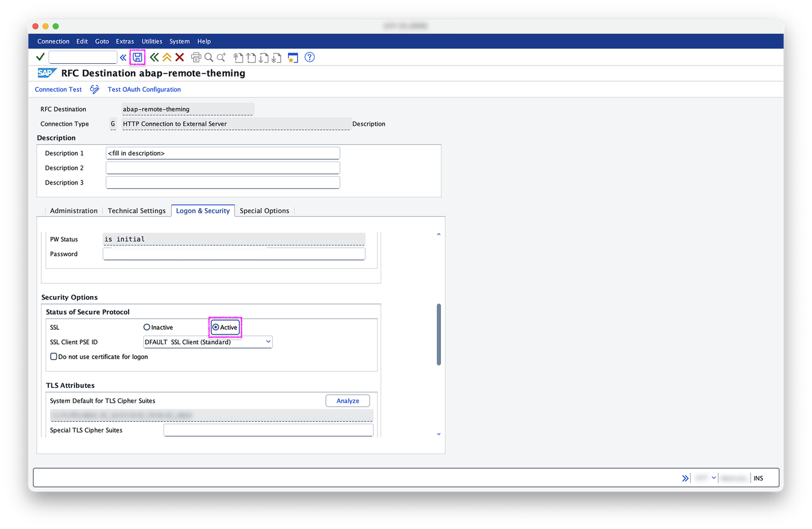This screenshot has height=529, width=812.
Task: Click the transaction command input field
Action: click(x=83, y=57)
